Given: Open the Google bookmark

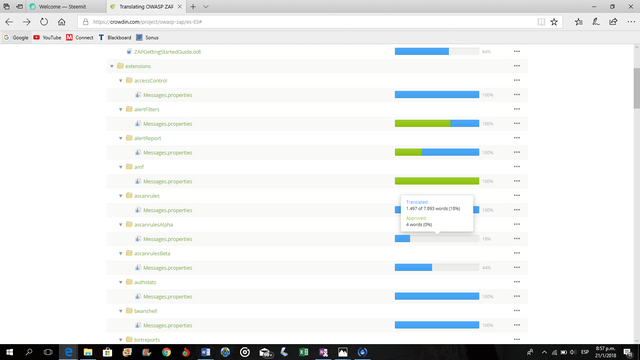Looking at the screenshot, I should click(x=16, y=38).
